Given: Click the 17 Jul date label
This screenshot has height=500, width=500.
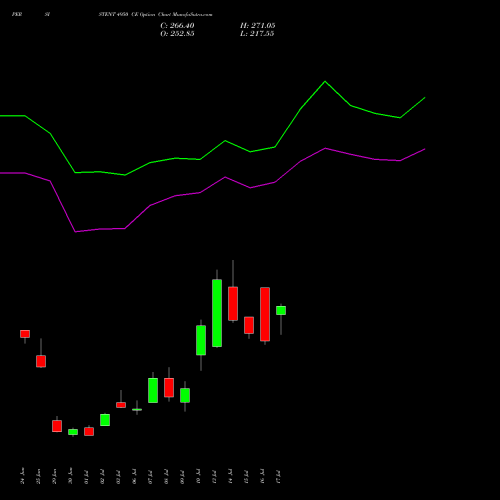Looking at the screenshot, I should coord(278,477).
